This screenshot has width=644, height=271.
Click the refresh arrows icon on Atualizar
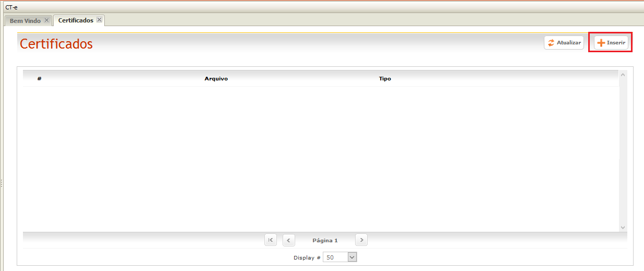[551, 43]
